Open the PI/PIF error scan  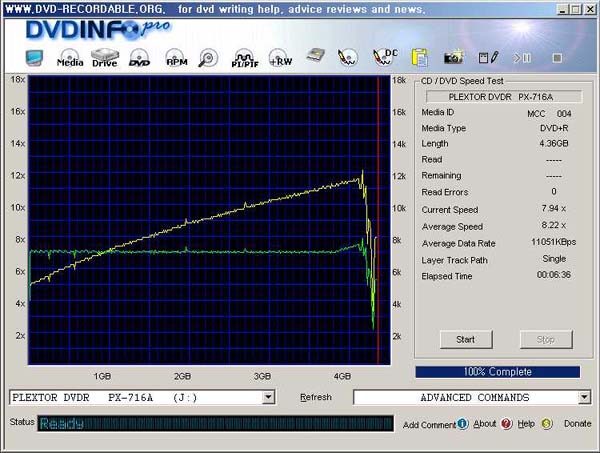(x=245, y=58)
